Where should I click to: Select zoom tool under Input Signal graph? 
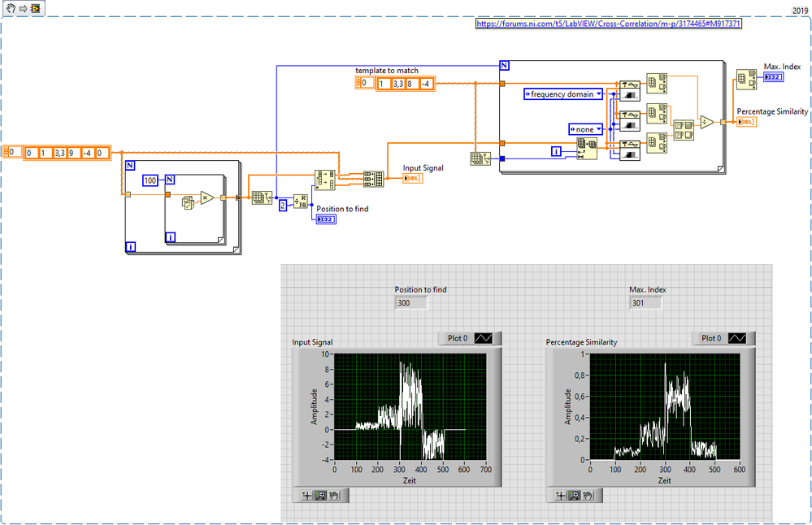[320, 496]
